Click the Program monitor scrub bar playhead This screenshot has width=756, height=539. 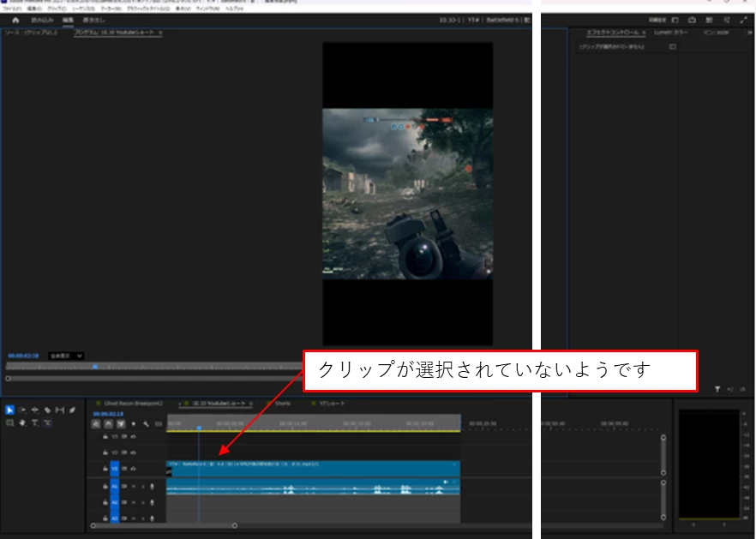(95, 367)
